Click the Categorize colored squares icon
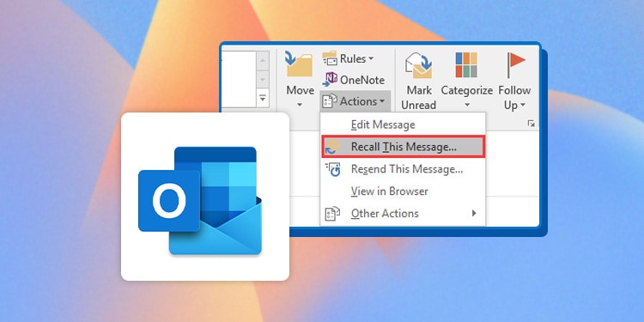Image resolution: width=644 pixels, height=322 pixels. pyautogui.click(x=466, y=65)
